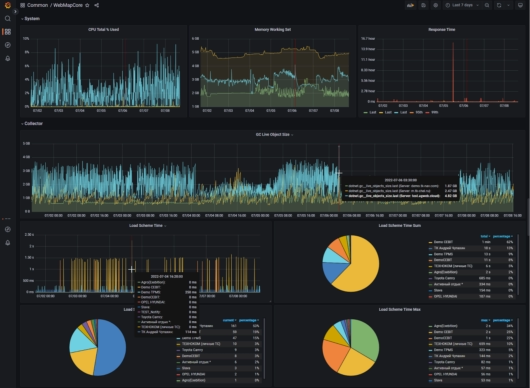
Task: Open the Load Scheme Time Max panel menu
Action: [400, 310]
